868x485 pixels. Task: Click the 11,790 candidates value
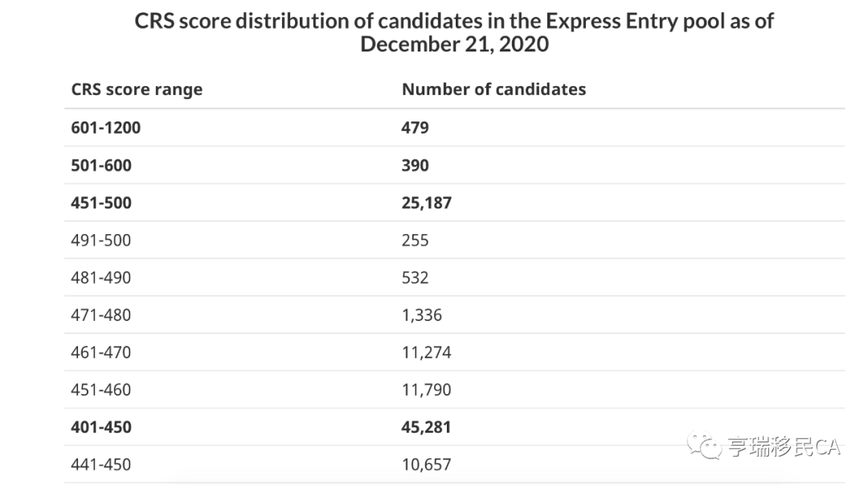(x=427, y=389)
